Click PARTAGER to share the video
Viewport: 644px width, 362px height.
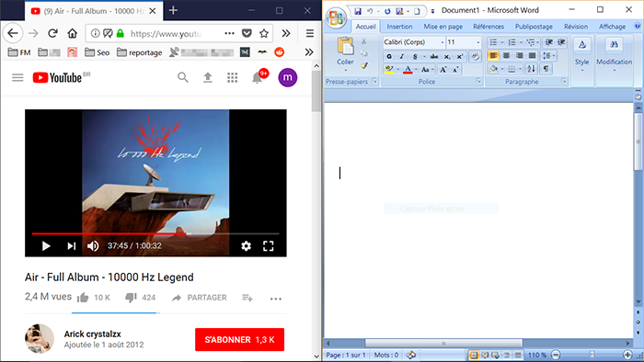point(200,298)
